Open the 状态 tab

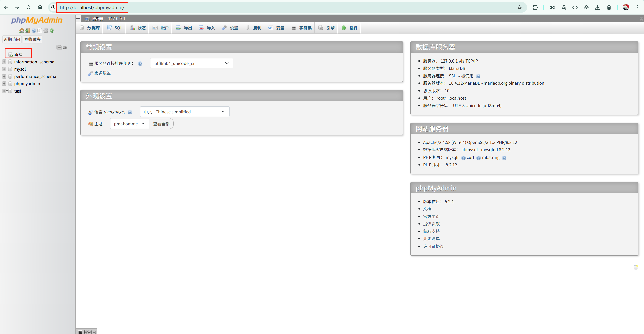point(138,28)
